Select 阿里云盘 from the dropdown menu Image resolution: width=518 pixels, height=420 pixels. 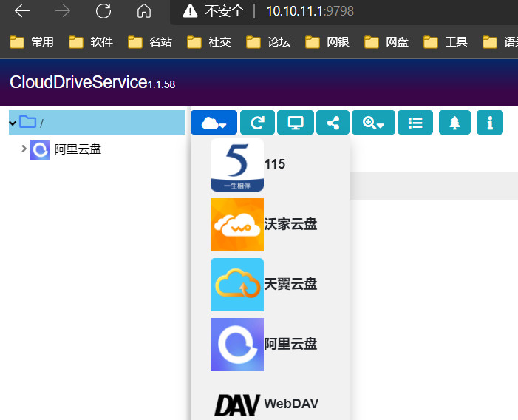tap(270, 345)
